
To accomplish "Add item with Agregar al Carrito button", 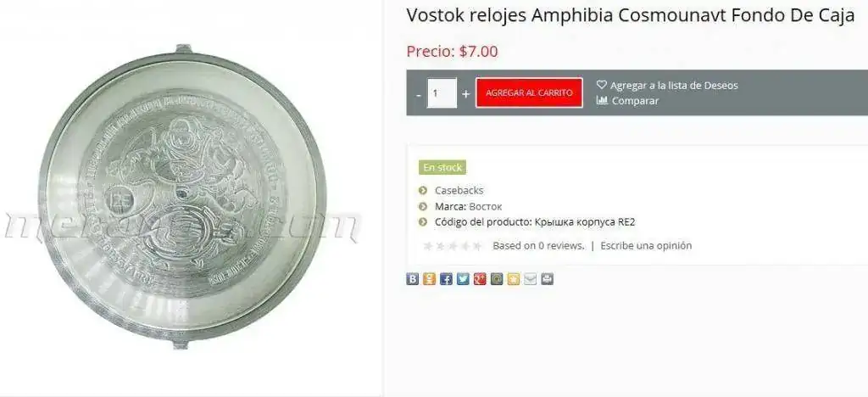I will tap(529, 93).
